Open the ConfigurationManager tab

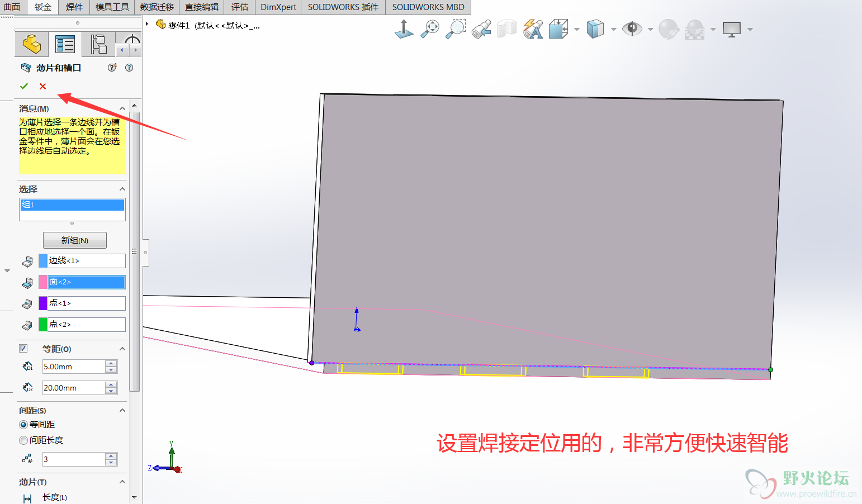click(98, 44)
